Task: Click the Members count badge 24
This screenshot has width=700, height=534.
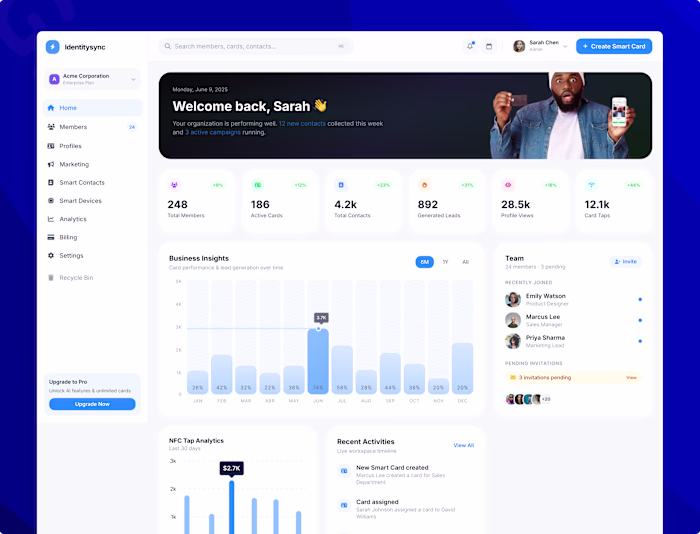Action: click(x=132, y=127)
